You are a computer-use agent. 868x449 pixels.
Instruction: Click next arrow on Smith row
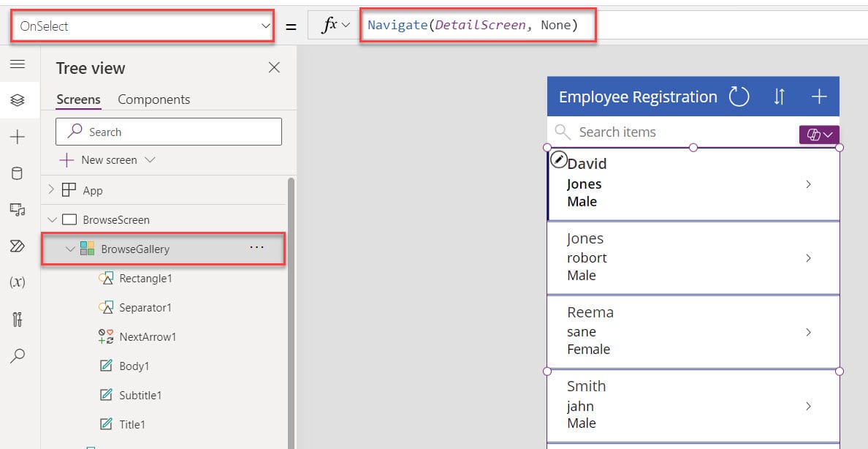click(x=808, y=406)
